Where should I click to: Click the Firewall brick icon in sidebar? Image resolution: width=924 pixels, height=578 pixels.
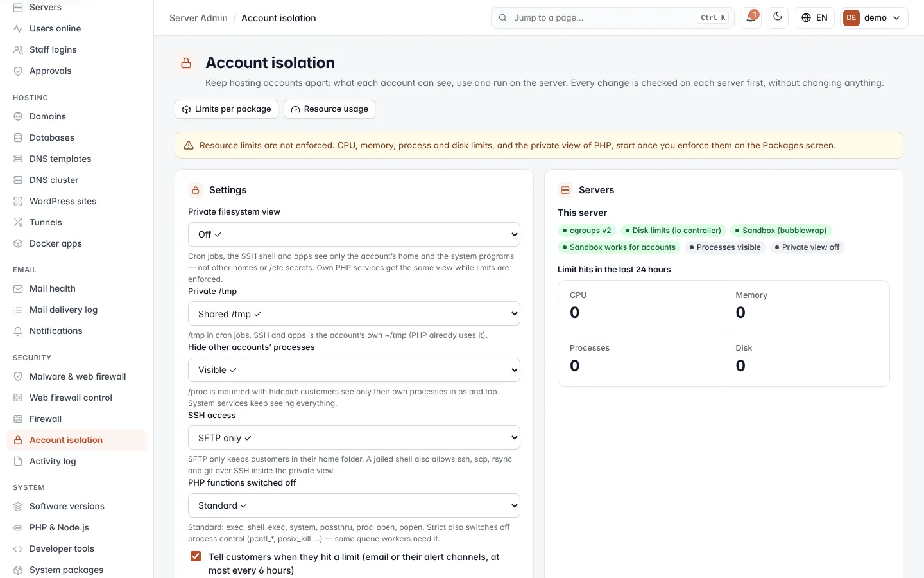click(x=18, y=419)
